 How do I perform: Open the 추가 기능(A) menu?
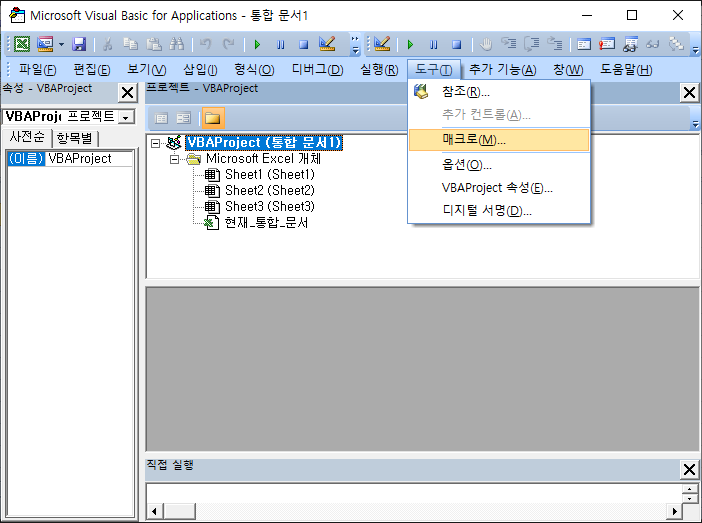pos(502,69)
